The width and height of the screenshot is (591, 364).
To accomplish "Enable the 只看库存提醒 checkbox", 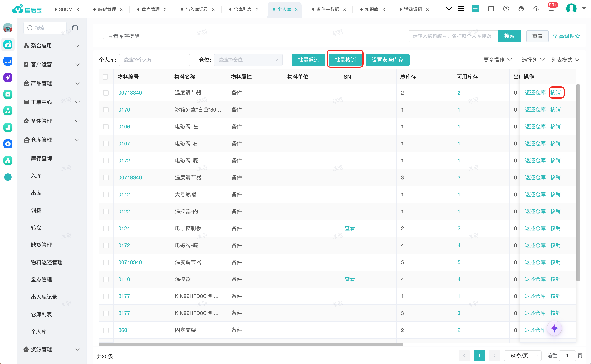I will (101, 36).
